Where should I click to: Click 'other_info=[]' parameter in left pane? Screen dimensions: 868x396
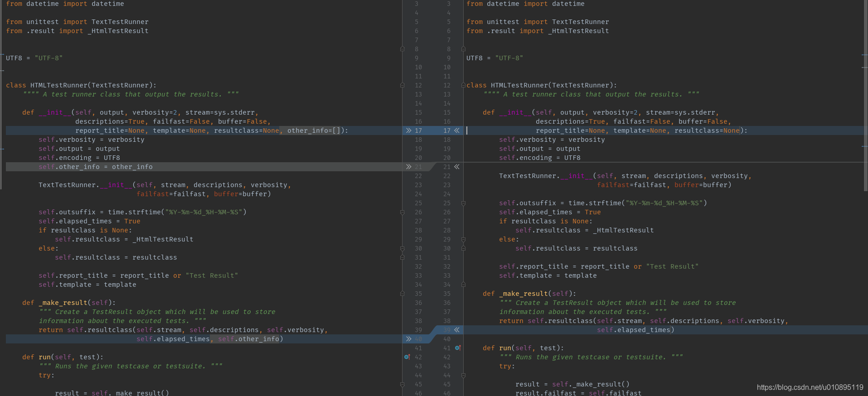(314, 130)
